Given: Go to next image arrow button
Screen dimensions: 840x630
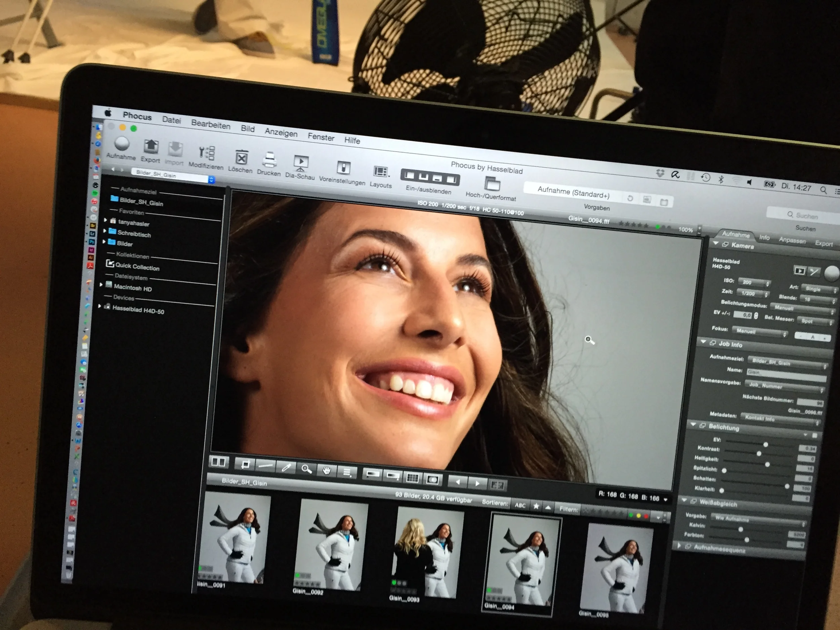Looking at the screenshot, I should click(477, 484).
